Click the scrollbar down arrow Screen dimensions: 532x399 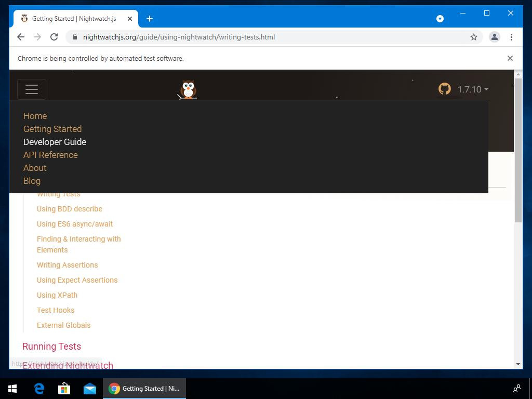(x=518, y=364)
